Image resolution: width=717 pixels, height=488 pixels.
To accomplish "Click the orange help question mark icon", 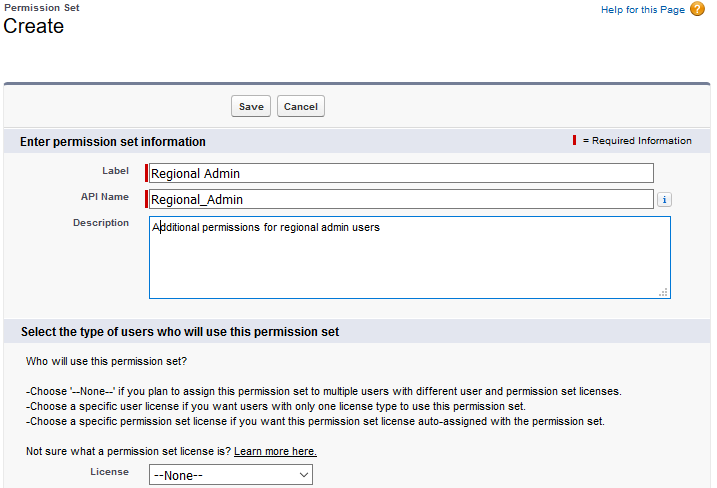I will (698, 9).
